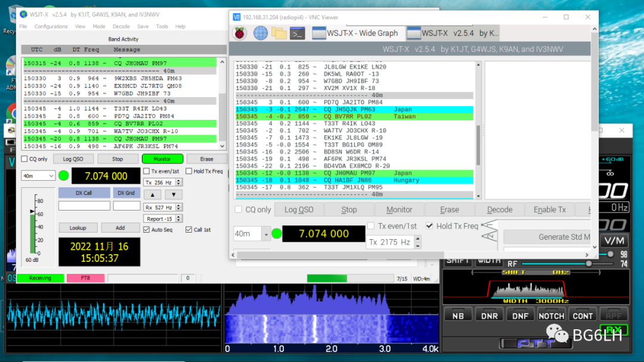Adjust the Tx 256 Hz spinner
Viewport: 644px width, 362px height.
[163, 182]
